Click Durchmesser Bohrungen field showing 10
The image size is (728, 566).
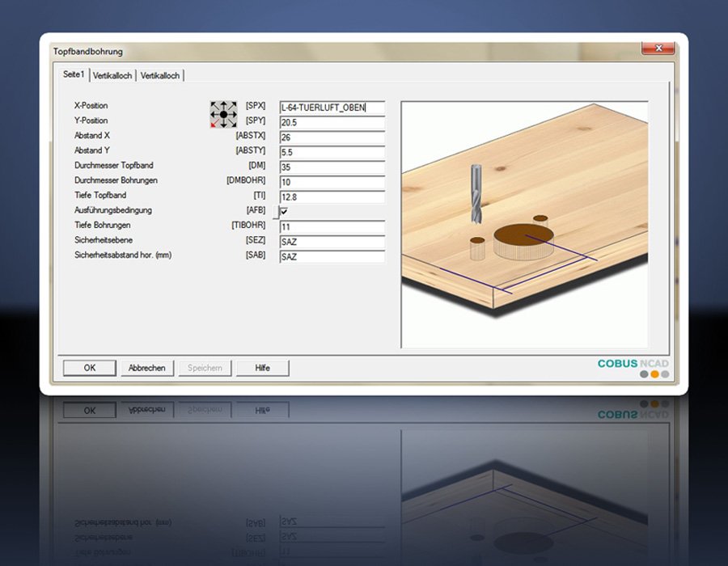(x=332, y=182)
